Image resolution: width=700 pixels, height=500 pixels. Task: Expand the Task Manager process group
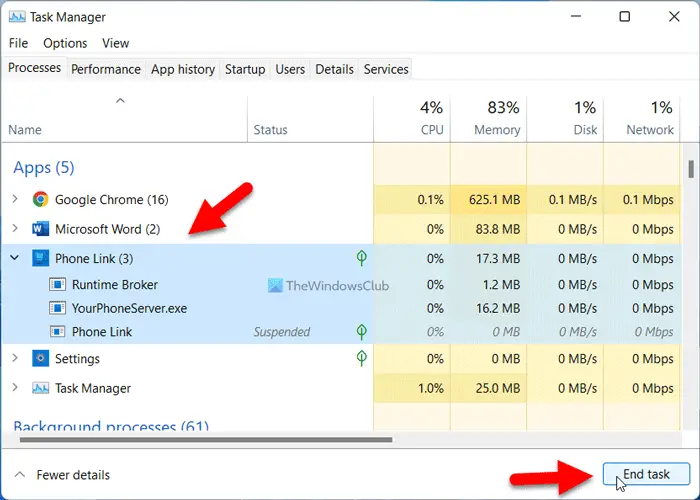coord(15,388)
